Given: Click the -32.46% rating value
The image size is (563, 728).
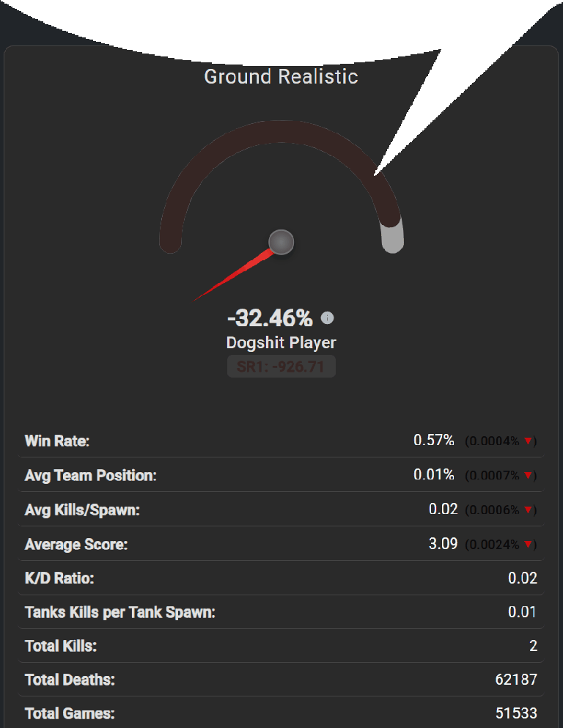Looking at the screenshot, I should pyautogui.click(x=270, y=318).
